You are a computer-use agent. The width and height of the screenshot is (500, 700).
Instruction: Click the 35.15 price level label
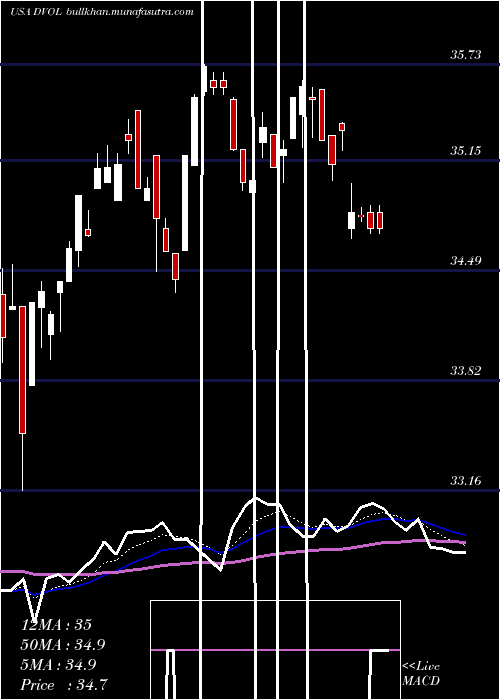point(466,150)
